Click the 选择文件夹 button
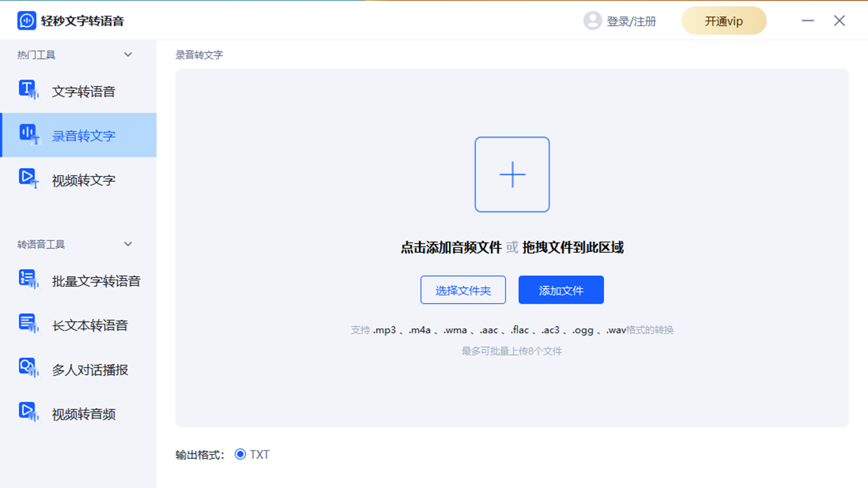This screenshot has height=488, width=868. 463,289
